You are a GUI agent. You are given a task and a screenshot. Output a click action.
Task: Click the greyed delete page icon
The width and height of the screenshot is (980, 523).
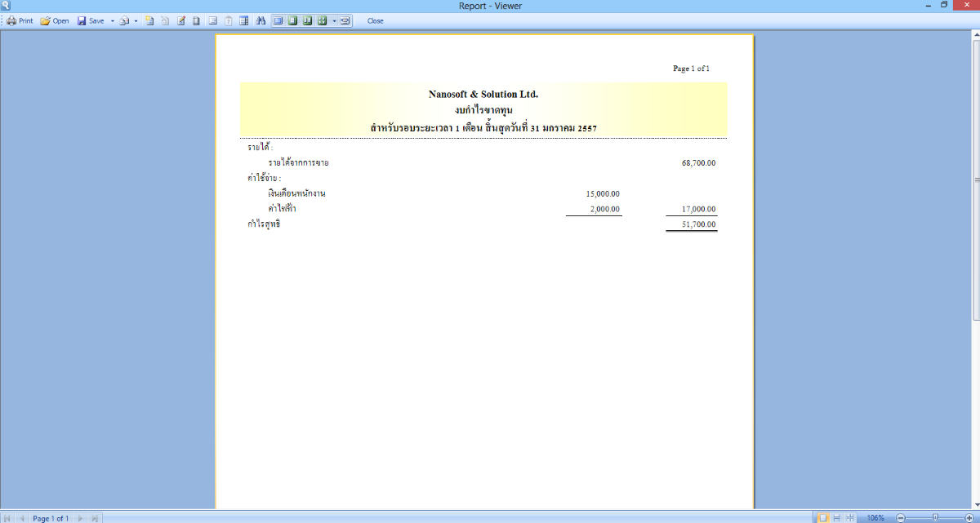pos(165,20)
